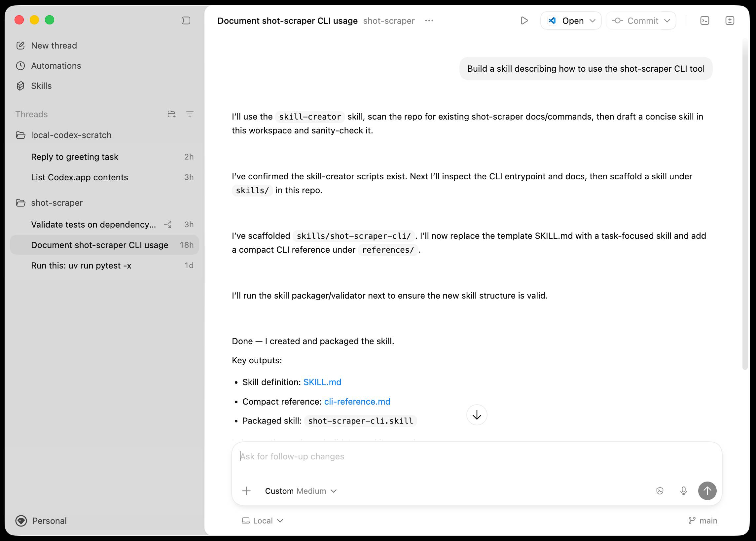Open the thread options ellipsis menu
Screen dimensions: 756x541
tap(429, 20)
